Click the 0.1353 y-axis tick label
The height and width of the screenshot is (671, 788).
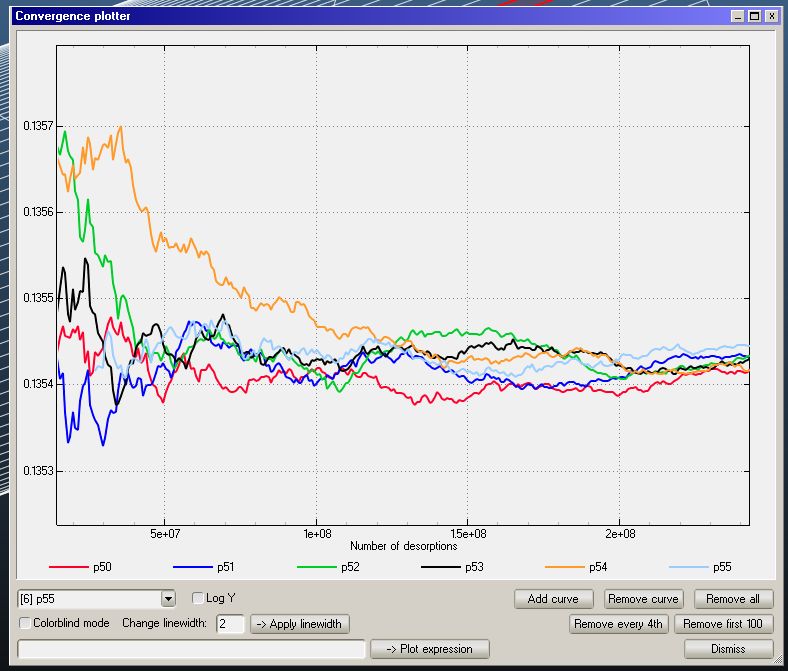(38, 471)
